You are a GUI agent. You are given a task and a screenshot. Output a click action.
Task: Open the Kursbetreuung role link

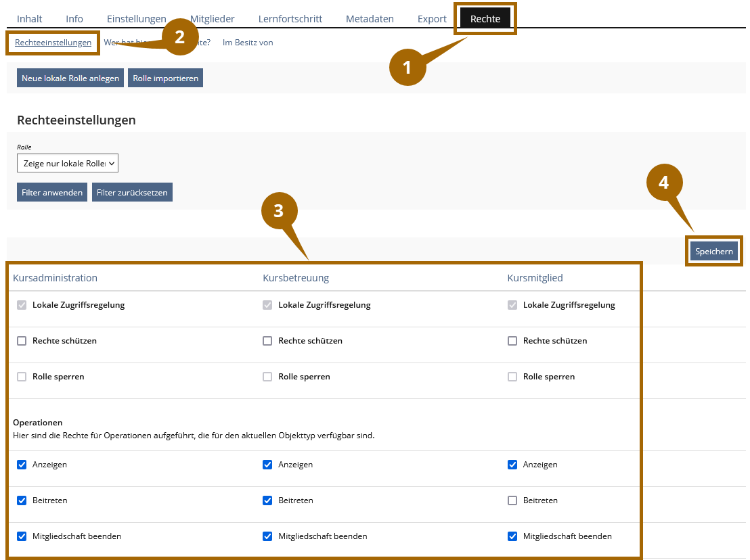coord(296,278)
